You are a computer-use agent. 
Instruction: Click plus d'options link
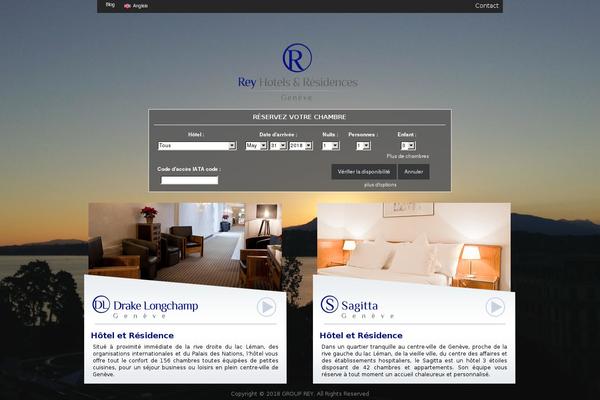tap(380, 185)
